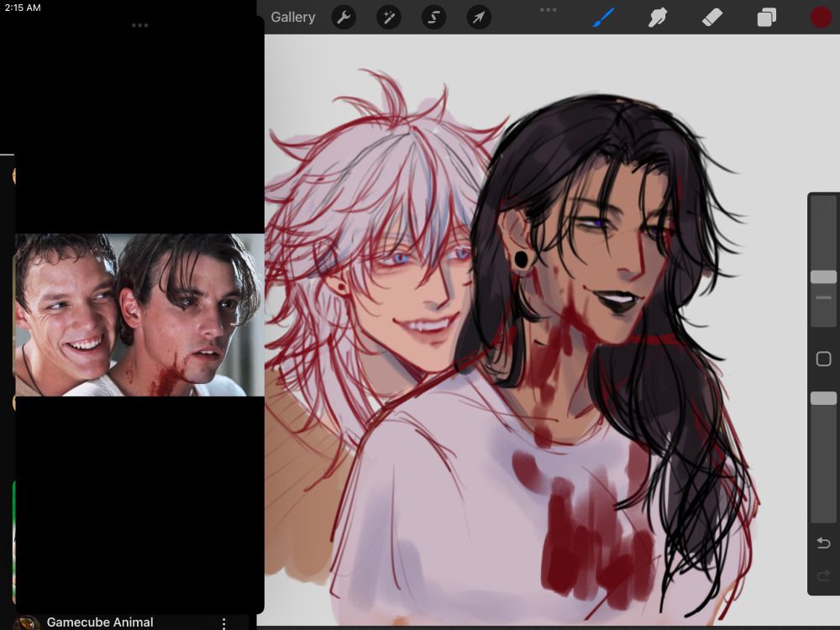Tap the brush size slider handle

click(823, 277)
